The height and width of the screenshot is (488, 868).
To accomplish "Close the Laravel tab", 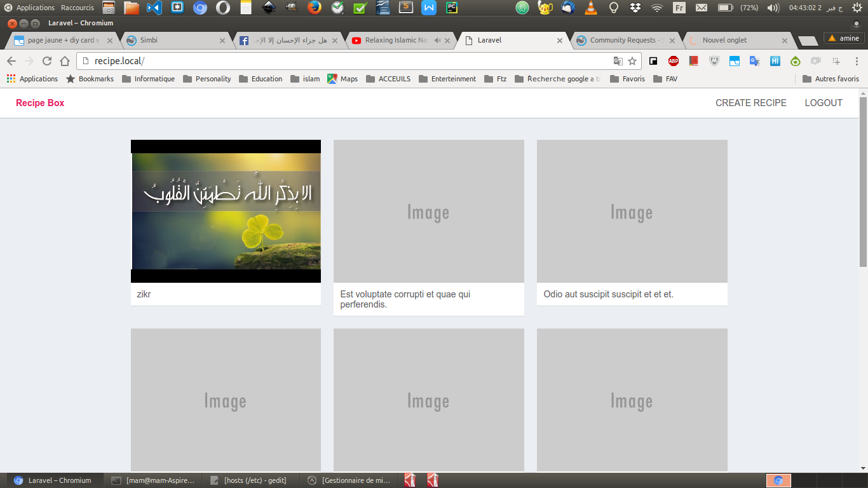I will pos(560,41).
